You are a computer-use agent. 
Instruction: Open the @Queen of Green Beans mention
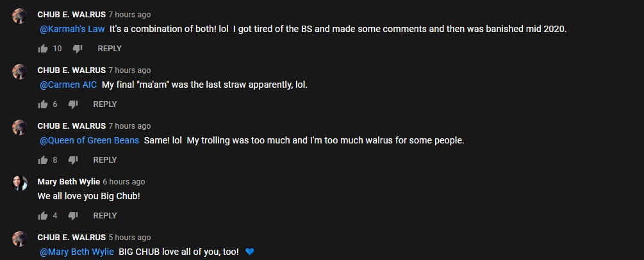pyautogui.click(x=89, y=140)
